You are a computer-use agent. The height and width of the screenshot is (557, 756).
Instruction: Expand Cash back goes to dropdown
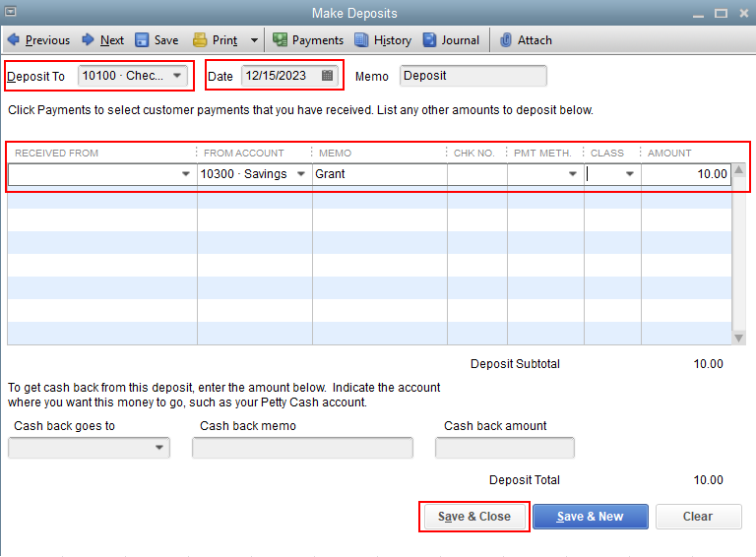point(159,448)
